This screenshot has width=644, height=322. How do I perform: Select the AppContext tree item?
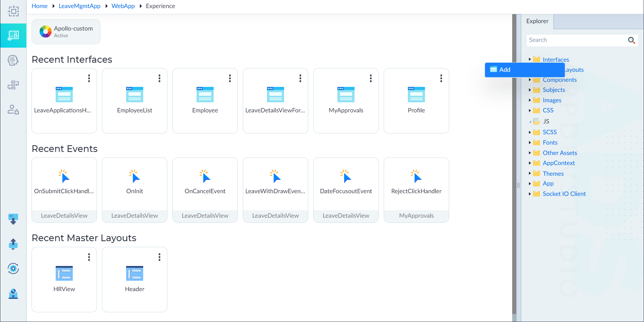pyautogui.click(x=559, y=163)
